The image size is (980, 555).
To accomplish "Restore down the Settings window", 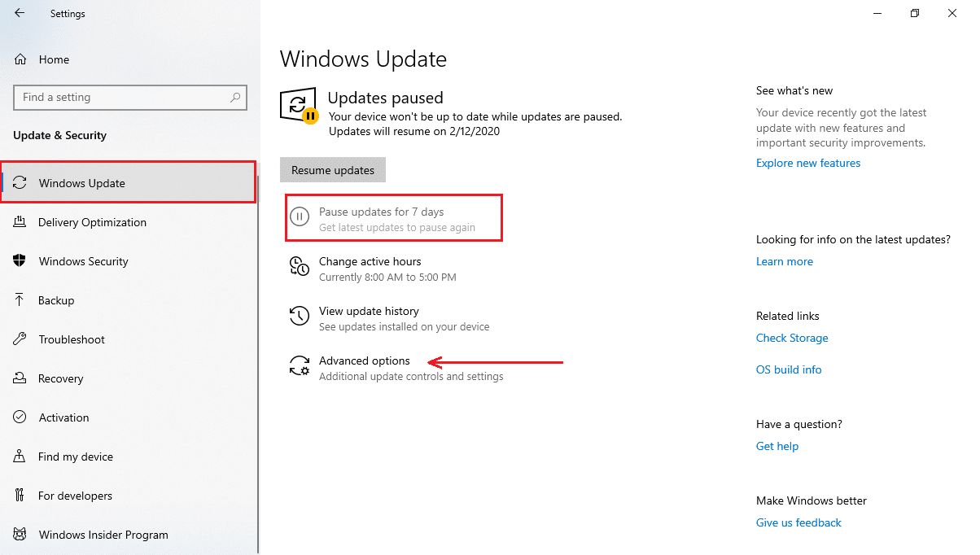I will (x=915, y=13).
